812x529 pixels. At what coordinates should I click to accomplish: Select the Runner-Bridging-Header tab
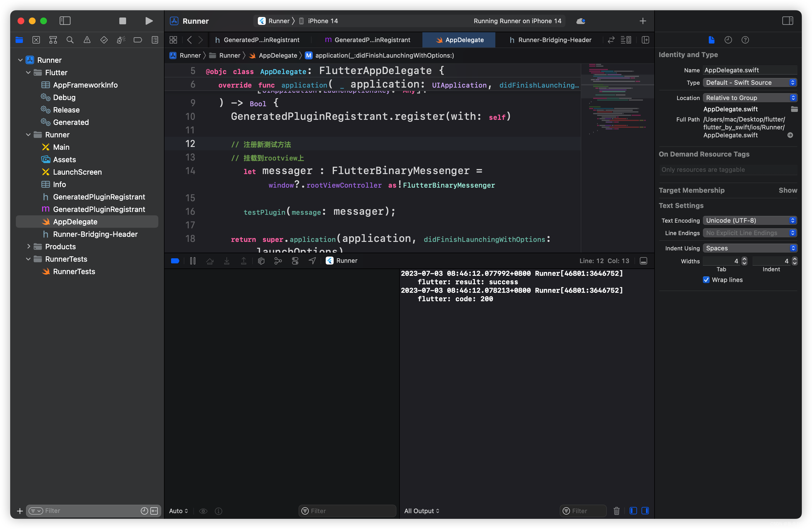[x=550, y=40]
